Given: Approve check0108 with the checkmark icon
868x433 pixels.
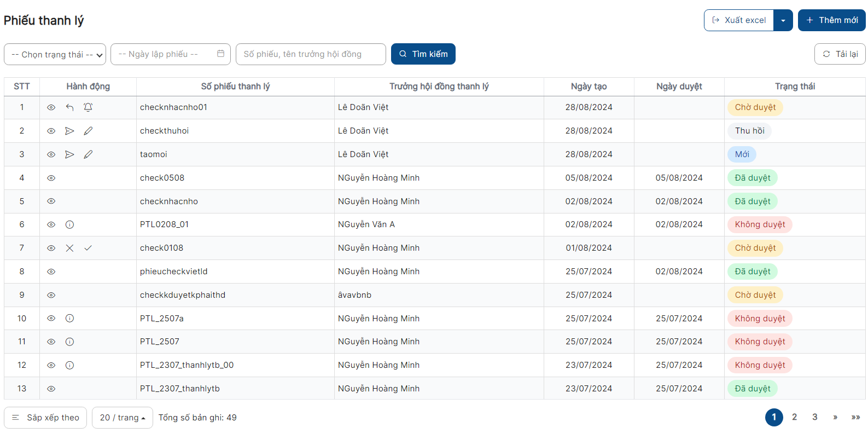Looking at the screenshot, I should coord(88,248).
